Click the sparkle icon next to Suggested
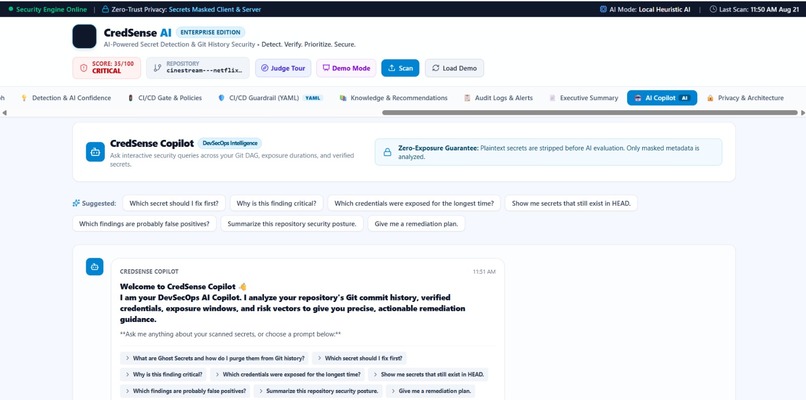This screenshot has width=806, height=400. click(x=77, y=203)
